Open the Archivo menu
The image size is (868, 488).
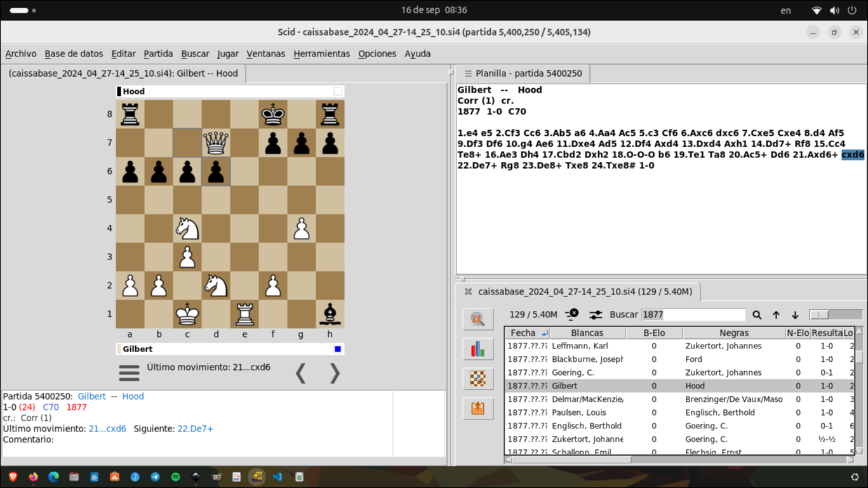click(x=21, y=54)
